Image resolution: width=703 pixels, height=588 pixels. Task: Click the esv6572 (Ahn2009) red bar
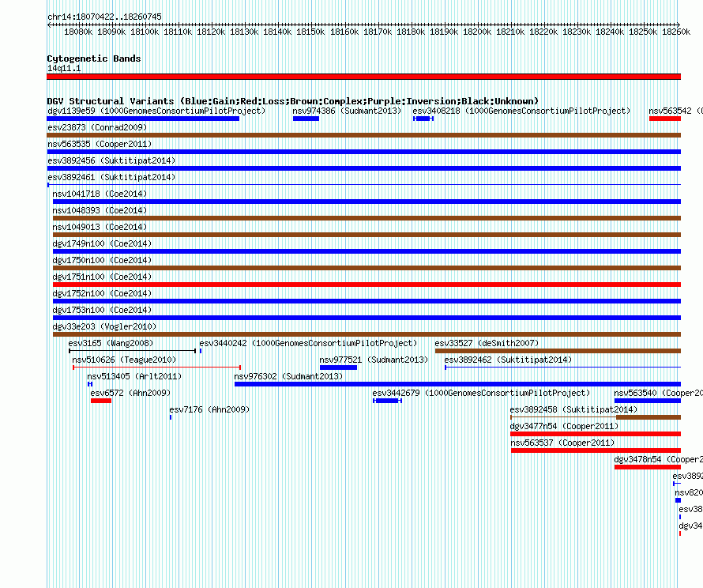(101, 401)
